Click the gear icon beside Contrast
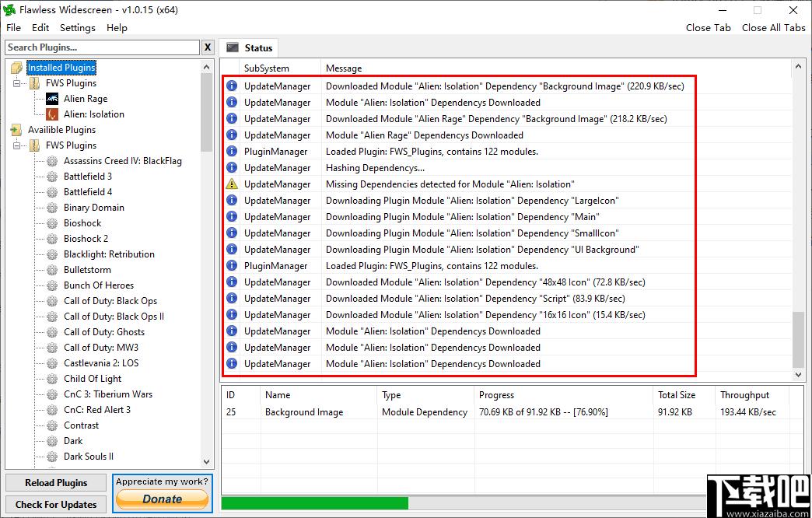Image resolution: width=812 pixels, height=518 pixels. [52, 425]
